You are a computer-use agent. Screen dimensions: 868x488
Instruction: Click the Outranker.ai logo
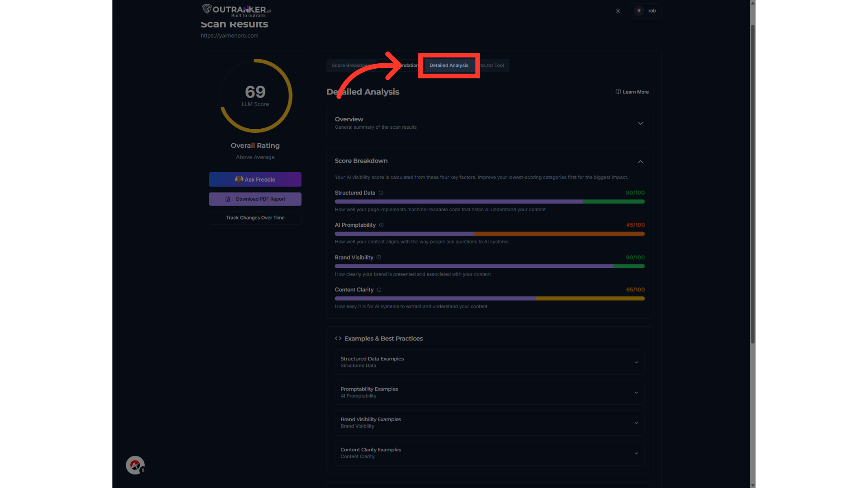236,10
